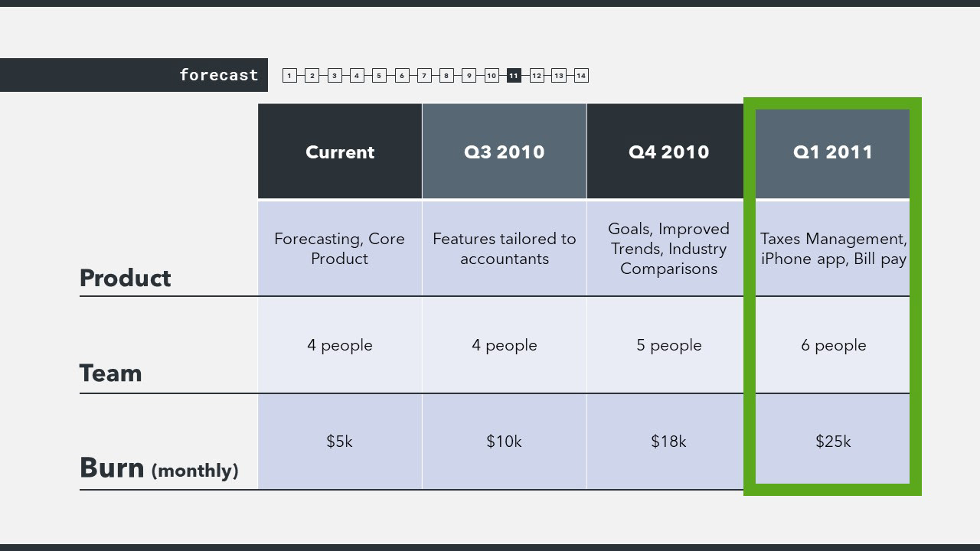The width and height of the screenshot is (980, 551).
Task: Click the 6 people team cell
Action: [x=833, y=345]
